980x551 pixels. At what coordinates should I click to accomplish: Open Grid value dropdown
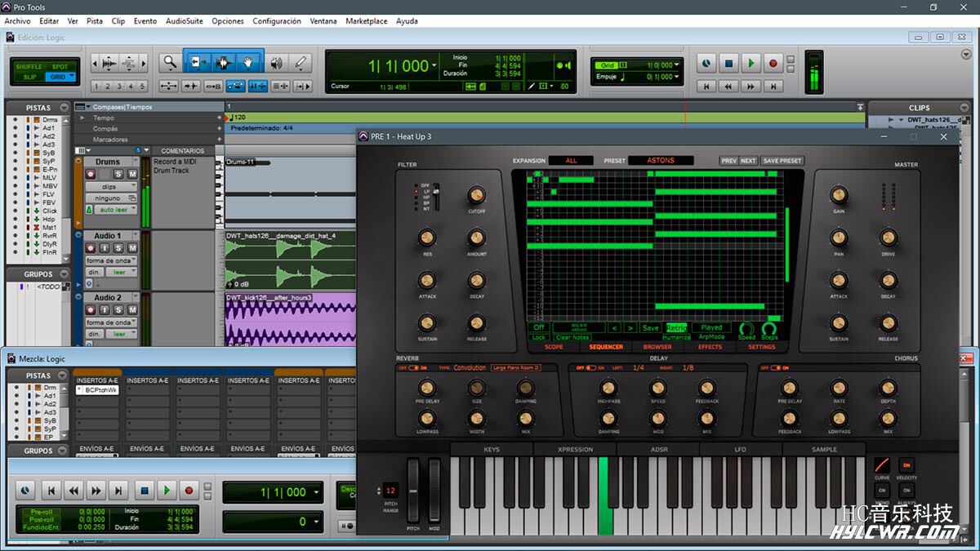tap(676, 65)
